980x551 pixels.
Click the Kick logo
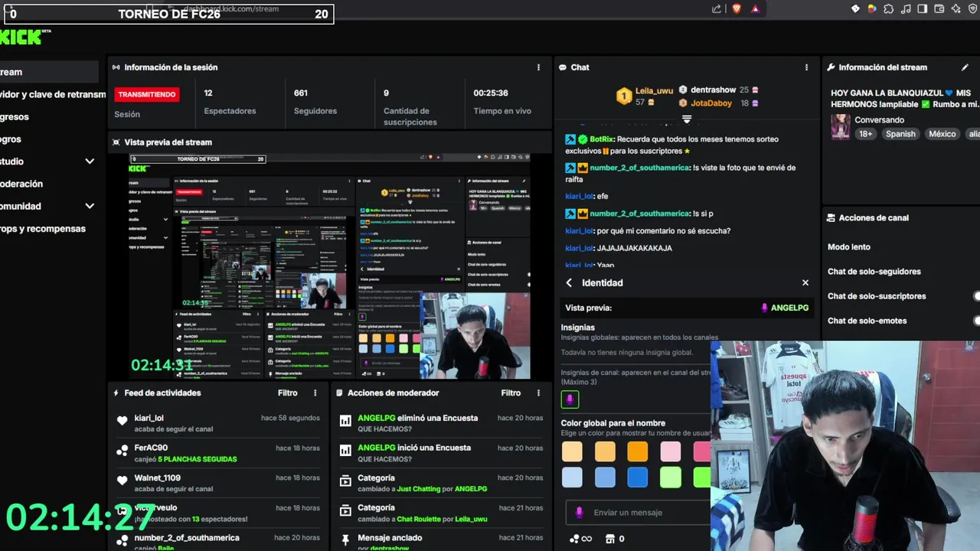click(21, 36)
